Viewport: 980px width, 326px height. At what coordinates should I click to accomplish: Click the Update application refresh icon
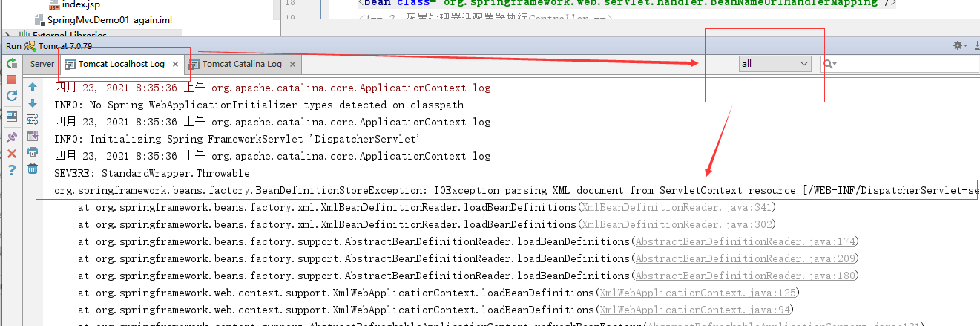[x=12, y=96]
